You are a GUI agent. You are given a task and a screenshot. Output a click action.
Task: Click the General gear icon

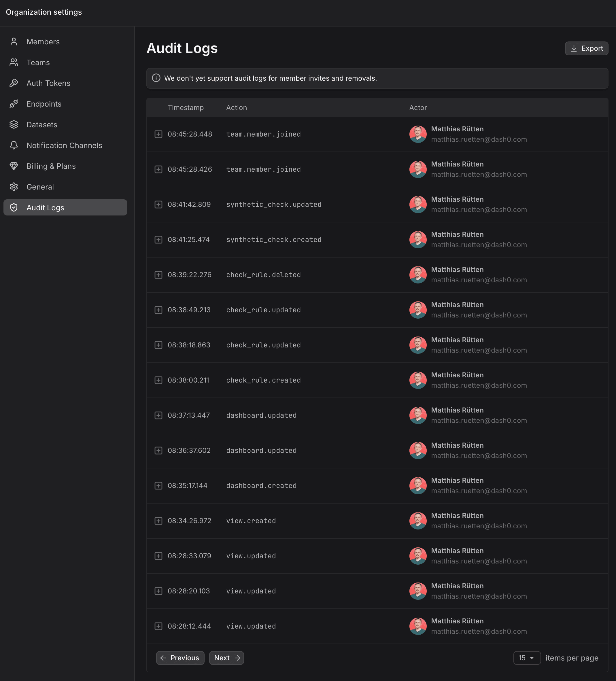14,187
